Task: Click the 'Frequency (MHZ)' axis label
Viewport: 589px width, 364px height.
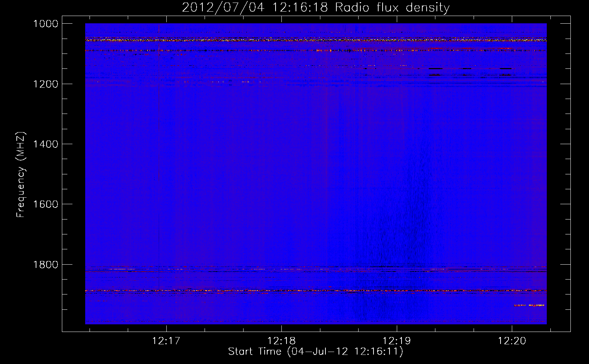Action: (x=21, y=175)
